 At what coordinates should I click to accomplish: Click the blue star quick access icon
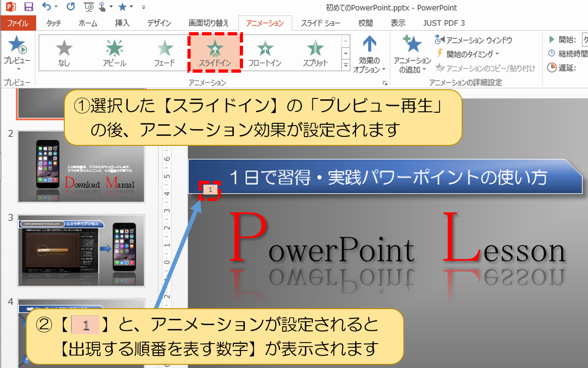[x=122, y=7]
